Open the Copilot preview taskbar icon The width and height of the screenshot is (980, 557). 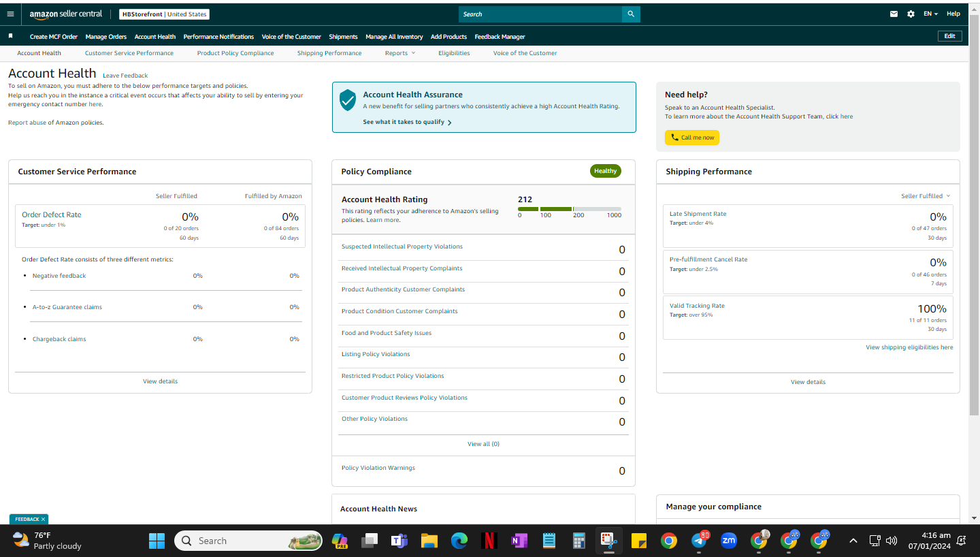tap(340, 541)
